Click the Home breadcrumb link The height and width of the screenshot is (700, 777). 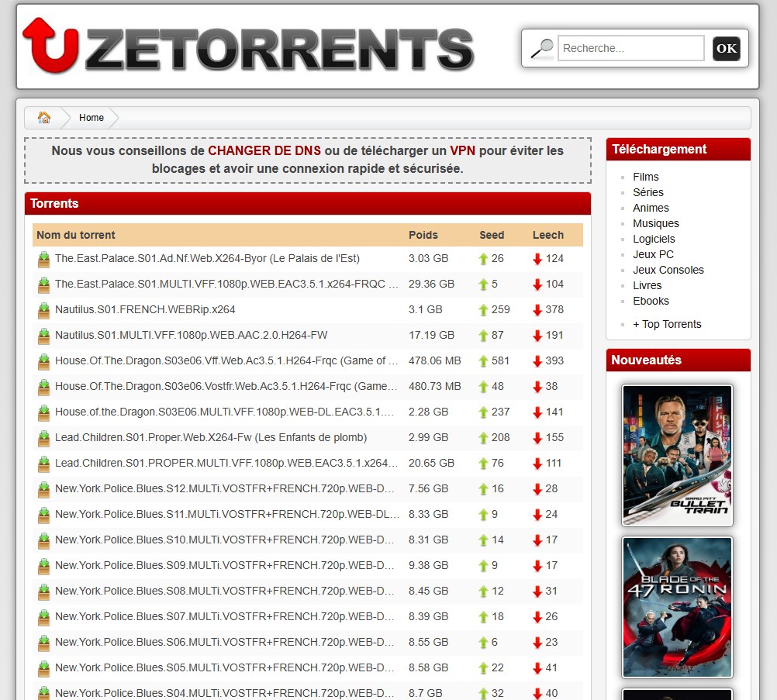(92, 117)
